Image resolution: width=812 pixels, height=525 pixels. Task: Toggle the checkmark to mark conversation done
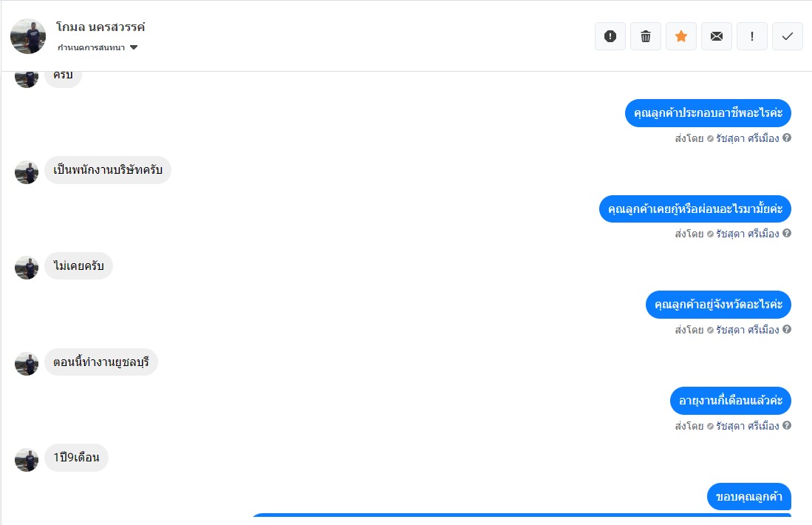(x=788, y=36)
